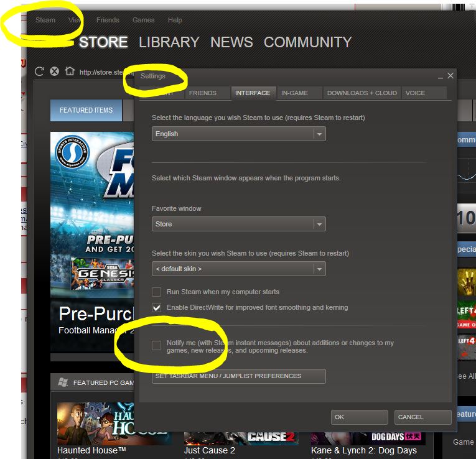
Task: Switch to the VOICE settings tab
Action: (424, 93)
